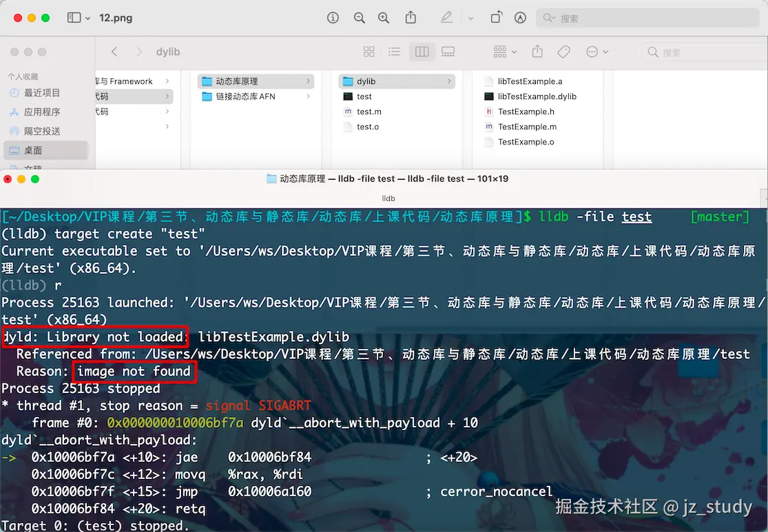Open Finder group-by options menu
The height and width of the screenshot is (532, 768).
[505, 52]
